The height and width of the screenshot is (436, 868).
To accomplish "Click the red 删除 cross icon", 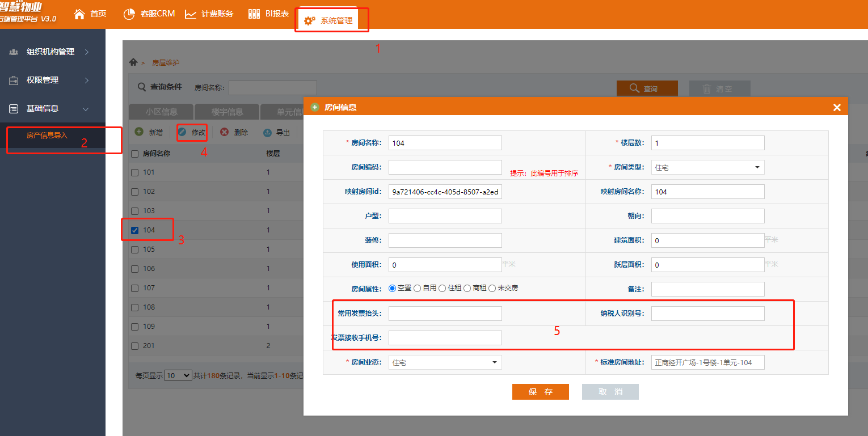I will (224, 132).
